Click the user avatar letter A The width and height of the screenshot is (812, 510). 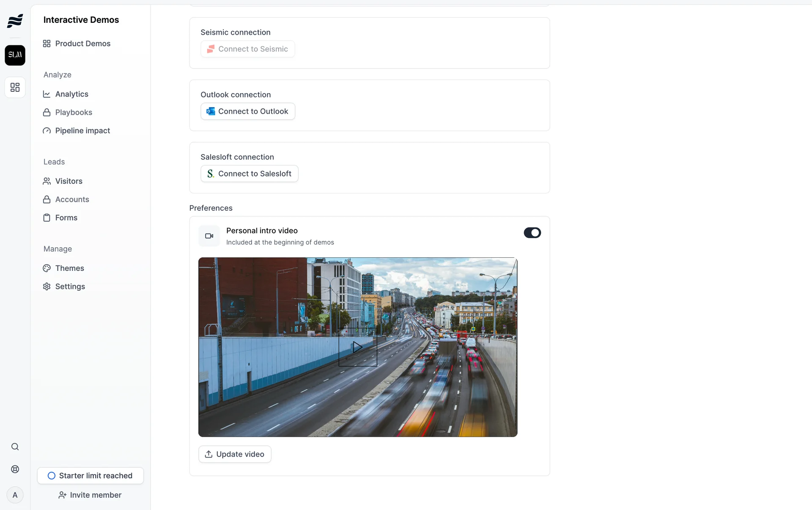15,495
